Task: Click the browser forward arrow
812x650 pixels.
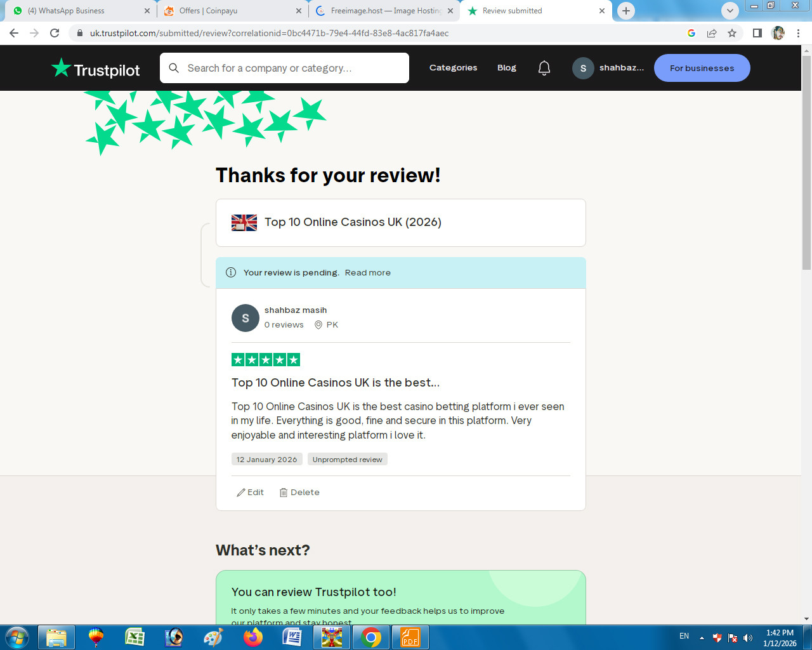Action: click(34, 33)
